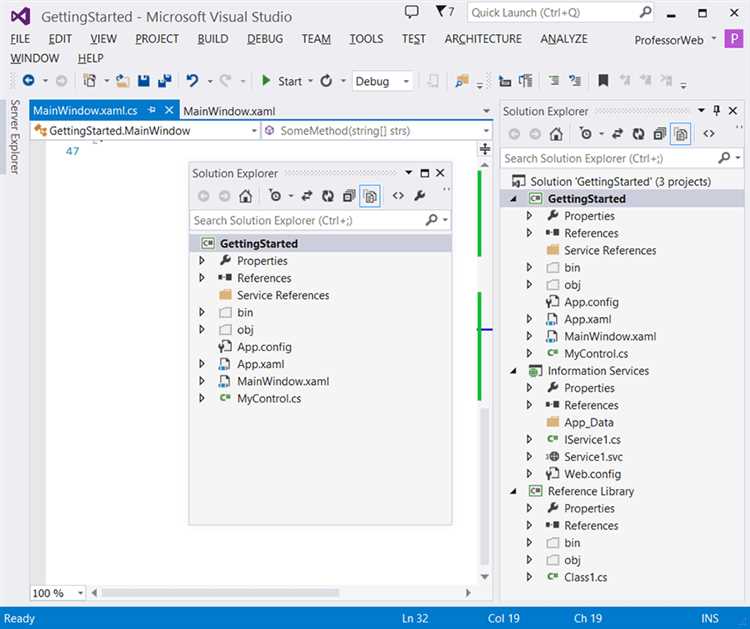Click View Code icon in floating Solution Explorer
The height and width of the screenshot is (629, 750).
(398, 196)
